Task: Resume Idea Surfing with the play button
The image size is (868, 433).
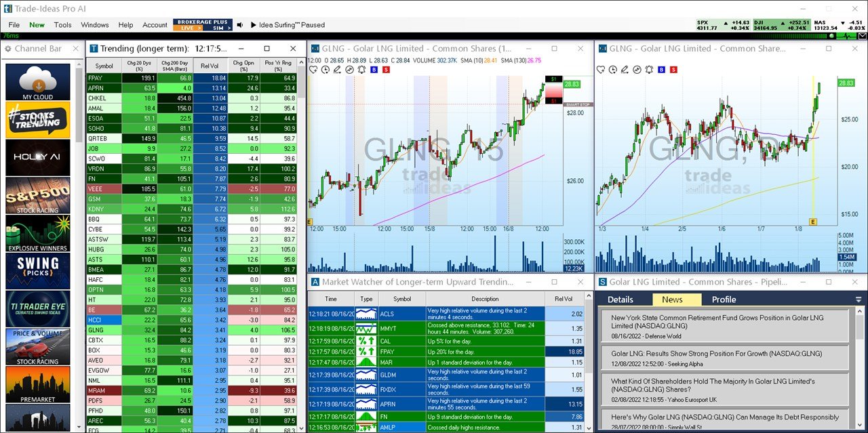Action: click(253, 25)
